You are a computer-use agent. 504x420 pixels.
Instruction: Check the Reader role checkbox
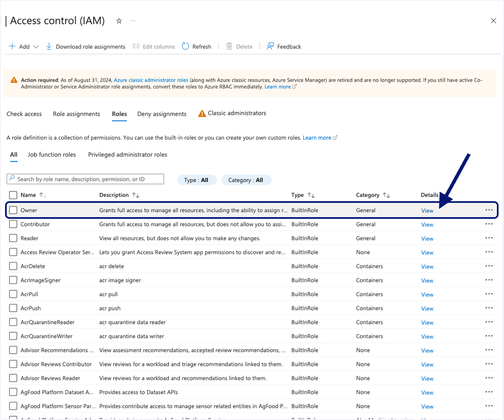coord(13,238)
